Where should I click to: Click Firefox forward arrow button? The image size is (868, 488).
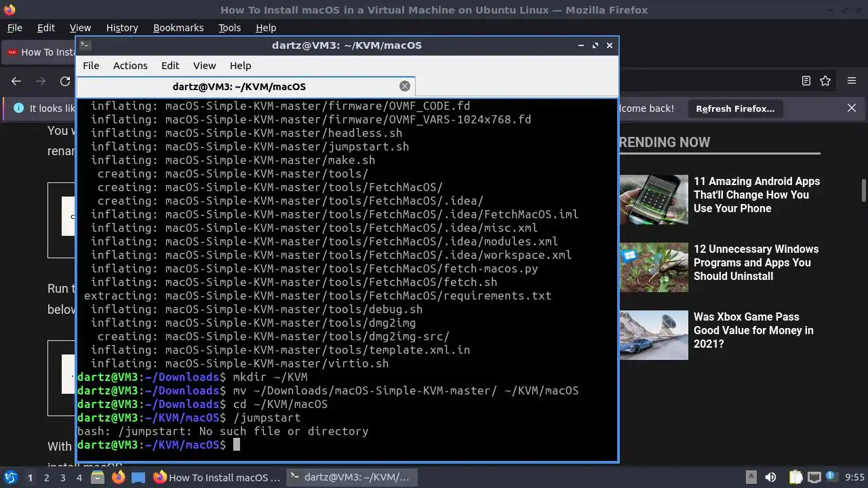tap(41, 81)
